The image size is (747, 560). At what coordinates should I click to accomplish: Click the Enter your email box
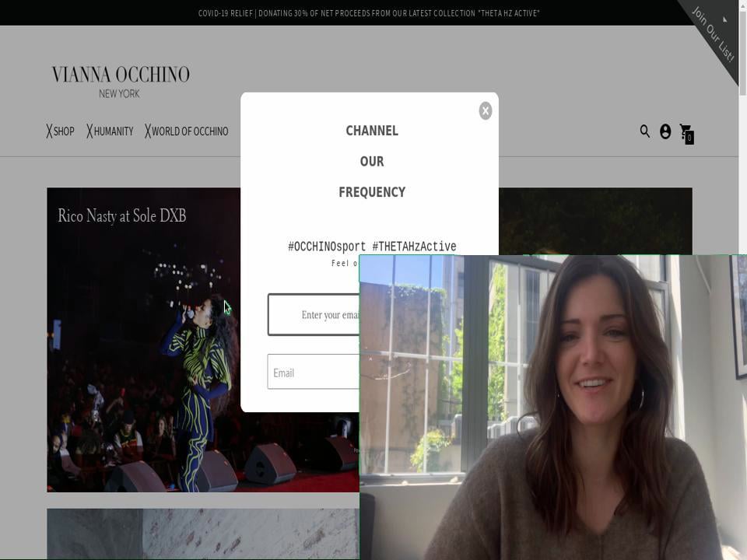click(x=314, y=315)
